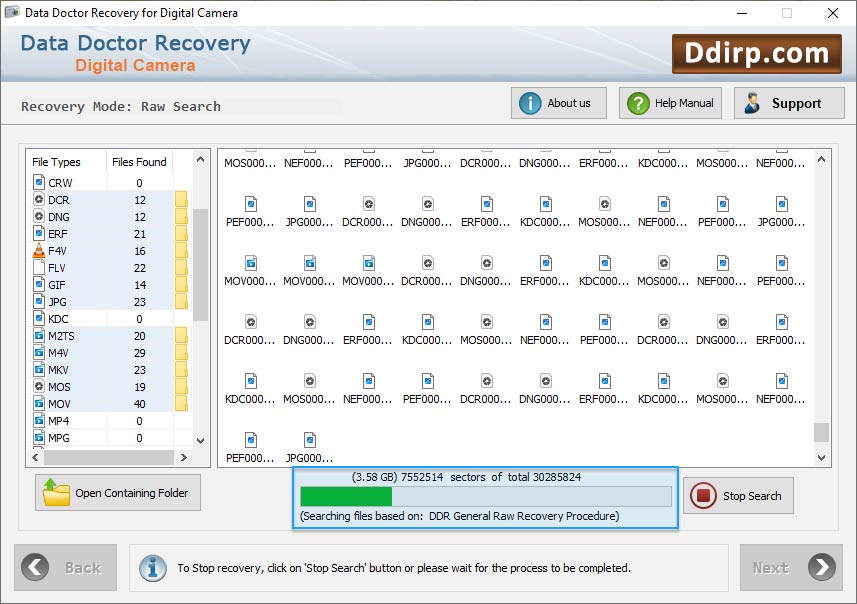Click the Files Found column header
857x604 pixels.
coord(139,162)
